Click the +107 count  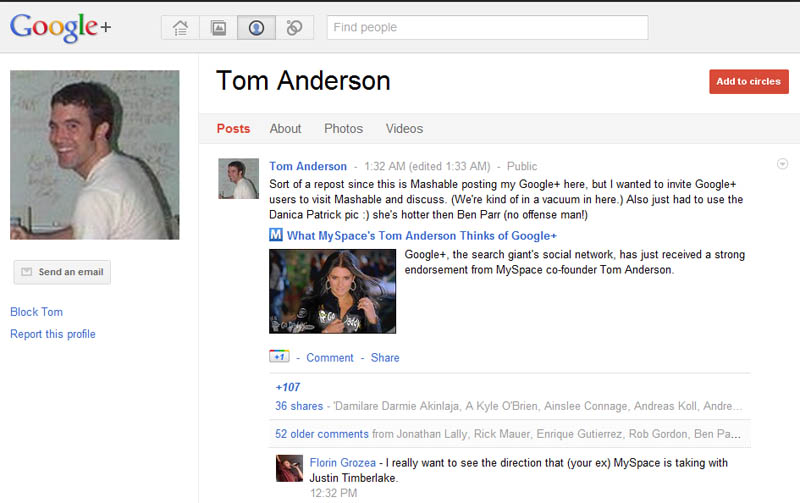tap(288, 387)
